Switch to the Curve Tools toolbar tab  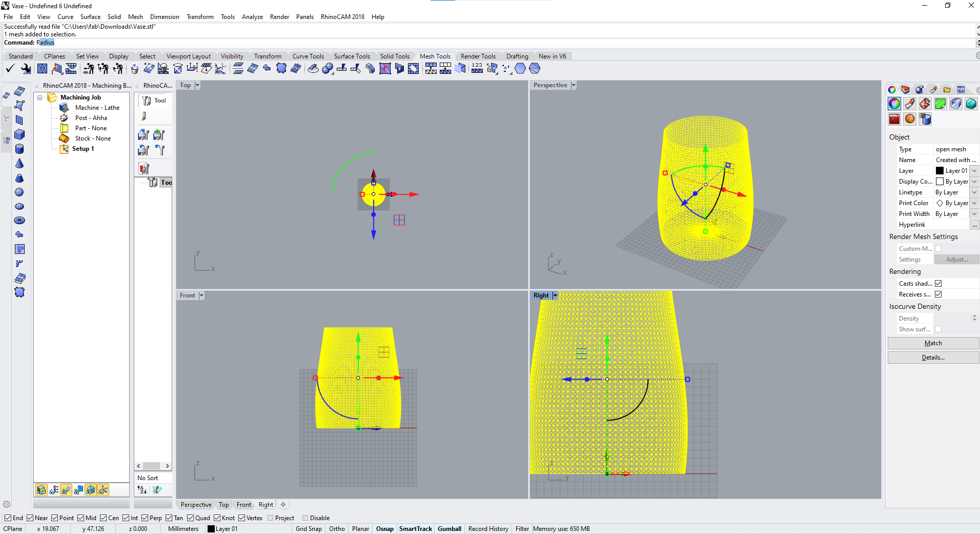tap(308, 56)
